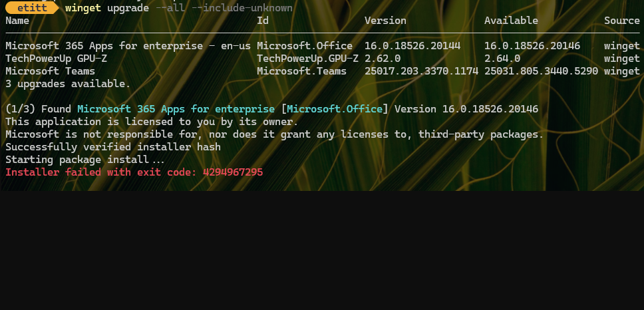Click exit code 4294967295
This screenshot has width=644, height=310.
point(233,172)
